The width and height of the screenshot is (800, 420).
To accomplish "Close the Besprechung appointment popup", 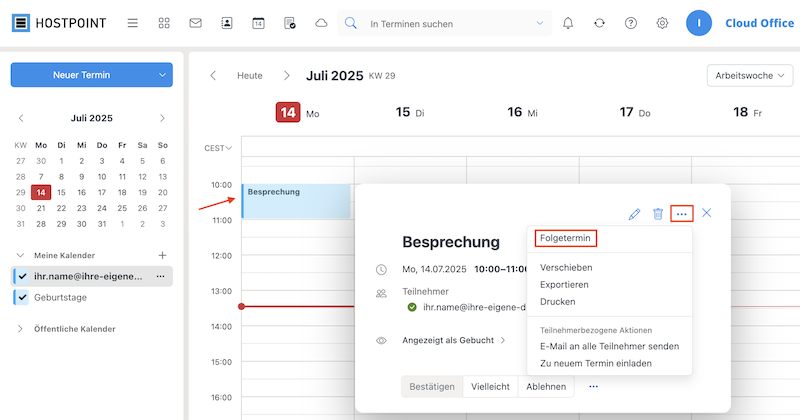I will [x=707, y=213].
